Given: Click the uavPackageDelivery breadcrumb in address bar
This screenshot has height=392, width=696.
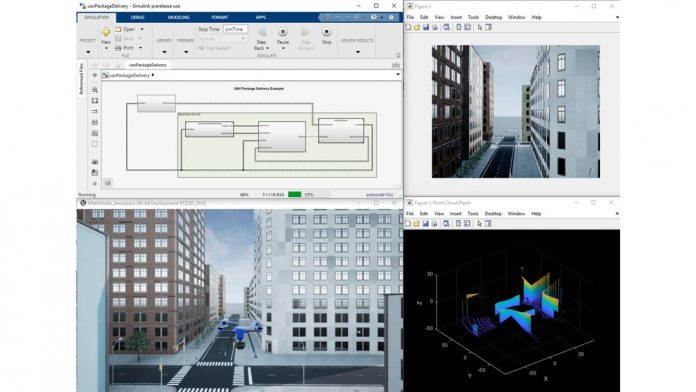Looking at the screenshot, I should click(x=130, y=75).
